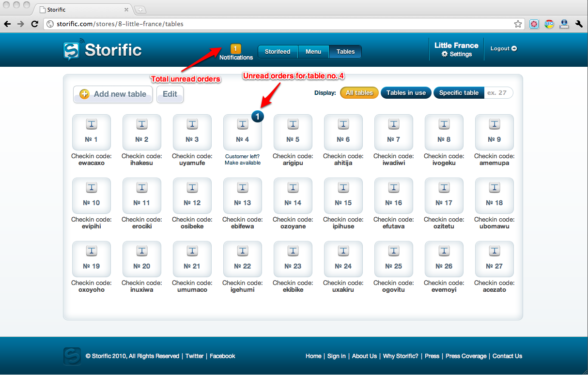Click the Add new table button
The image size is (588, 375).
click(x=113, y=94)
